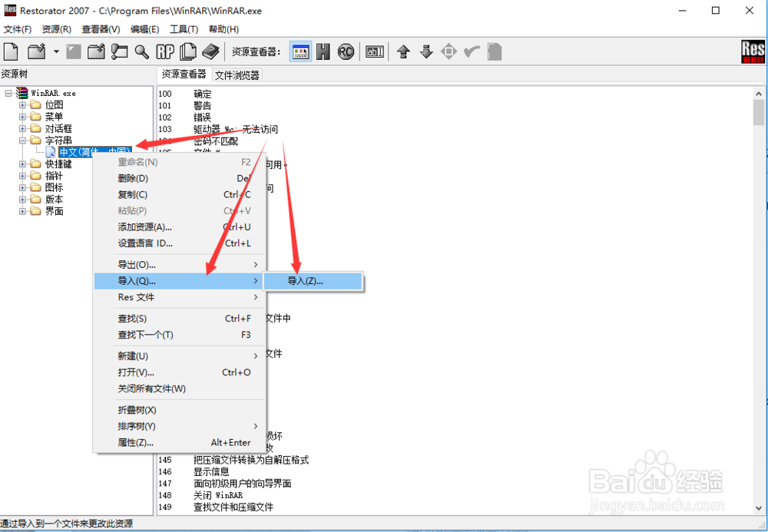Choose 删除(D) from context menu
The width and height of the screenshot is (768, 532).
[x=179, y=178]
